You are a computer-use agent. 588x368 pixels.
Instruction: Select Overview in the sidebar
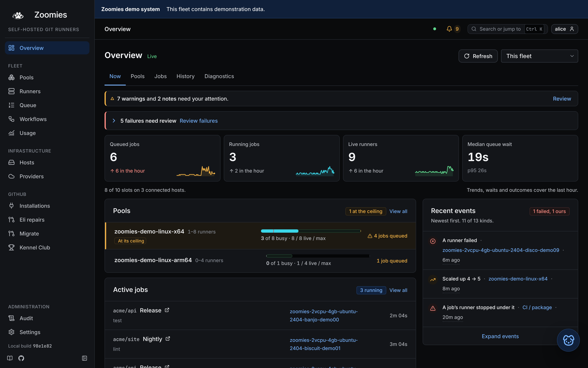tap(47, 48)
